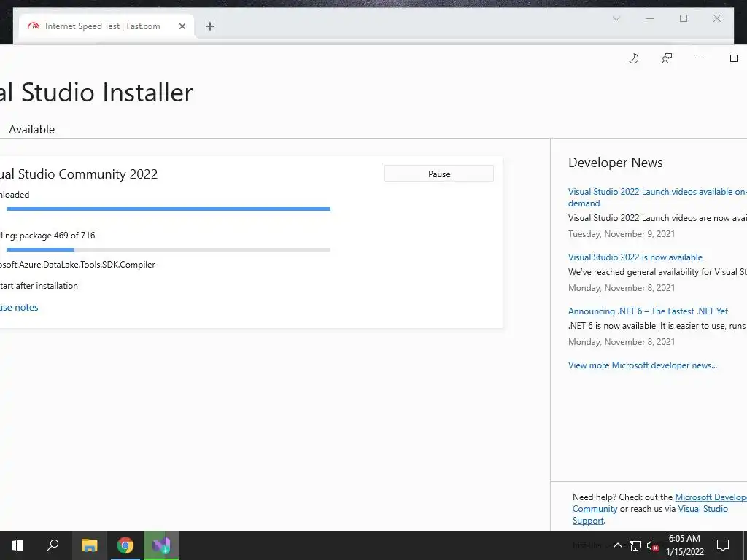Open the muted volume tray icon
The width and height of the screenshot is (747, 560).
click(652, 546)
